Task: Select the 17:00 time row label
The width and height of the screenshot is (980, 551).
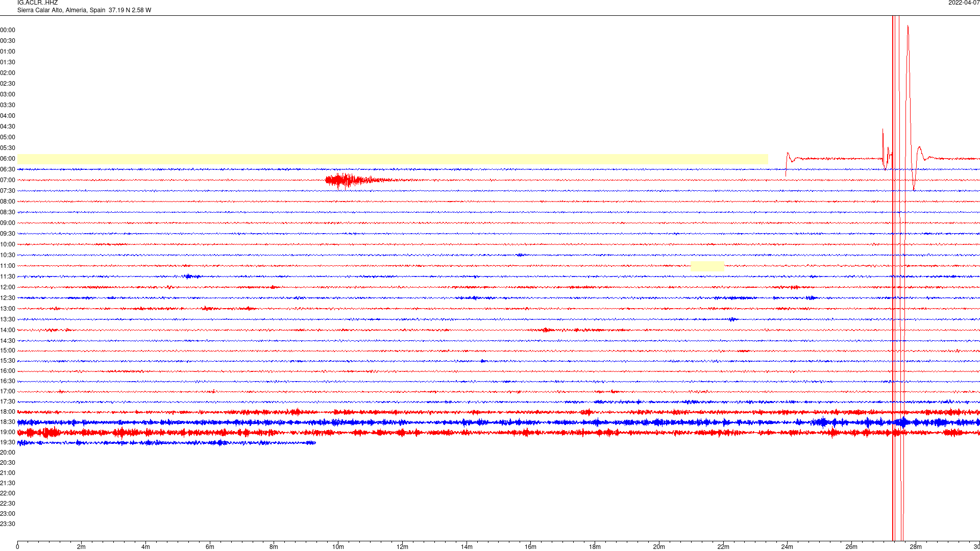Action: pos(8,391)
